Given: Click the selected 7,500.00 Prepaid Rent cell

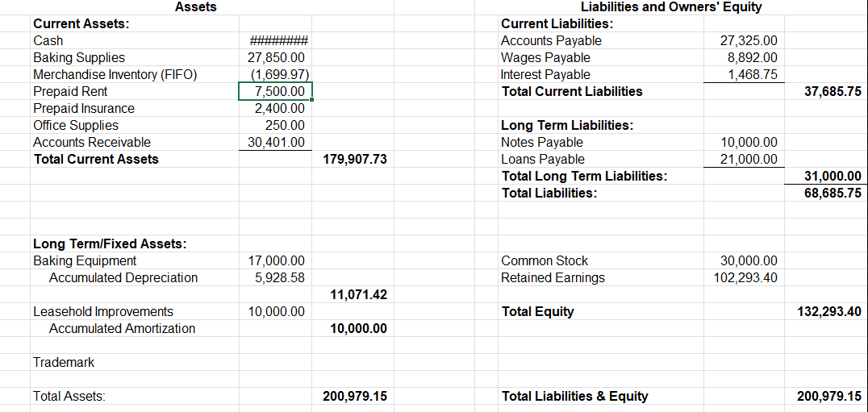Looking at the screenshot, I should [x=276, y=91].
